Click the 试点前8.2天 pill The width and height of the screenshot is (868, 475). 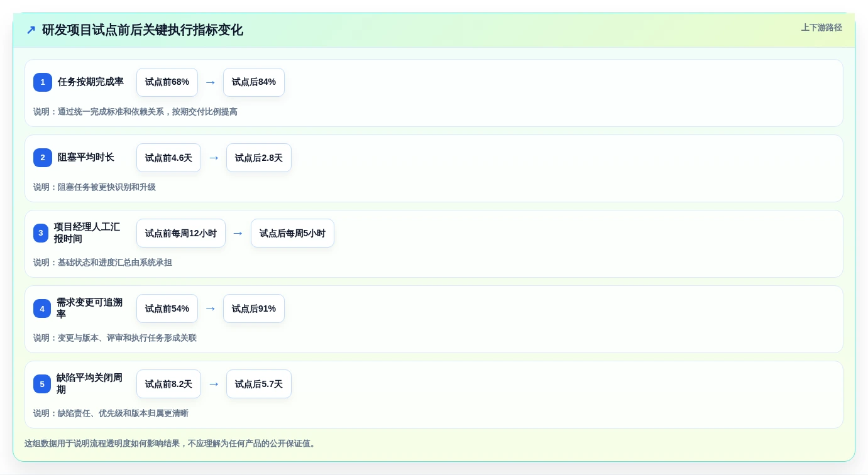pos(168,384)
